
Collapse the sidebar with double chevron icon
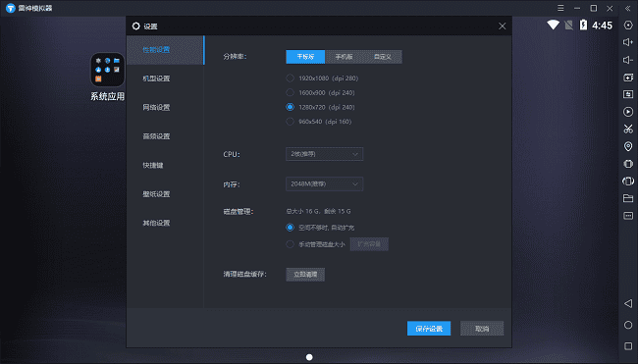(x=628, y=8)
